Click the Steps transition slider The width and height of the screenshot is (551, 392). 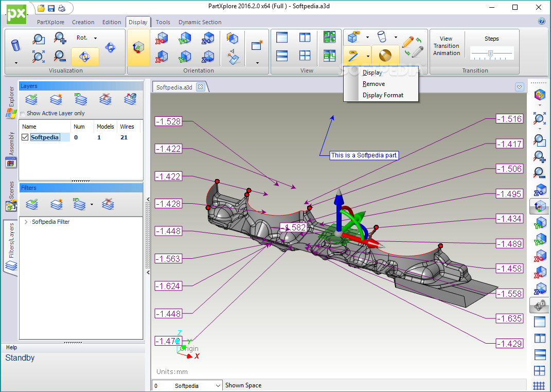pos(492,54)
